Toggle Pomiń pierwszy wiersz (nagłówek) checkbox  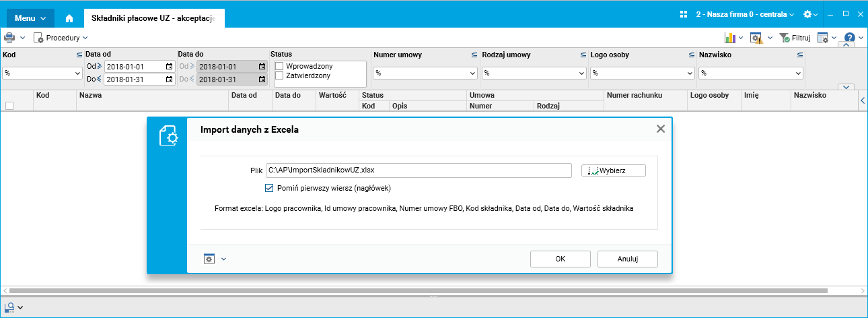point(269,188)
